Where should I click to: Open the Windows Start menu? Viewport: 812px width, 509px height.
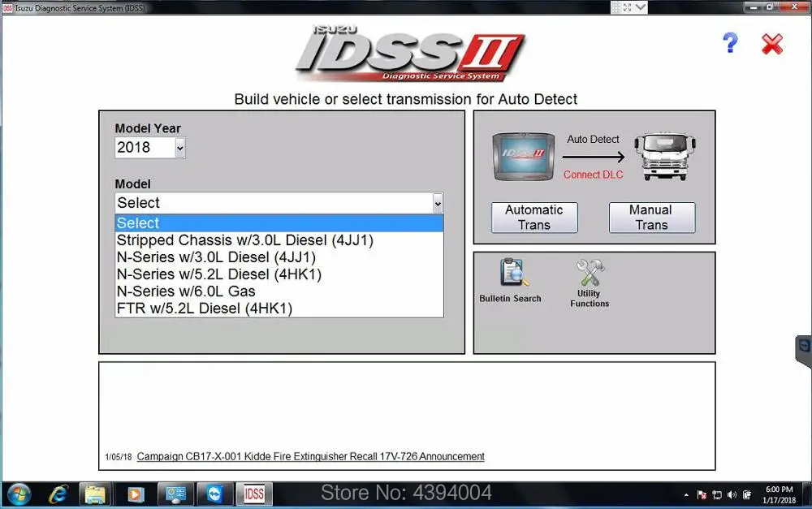click(19, 494)
